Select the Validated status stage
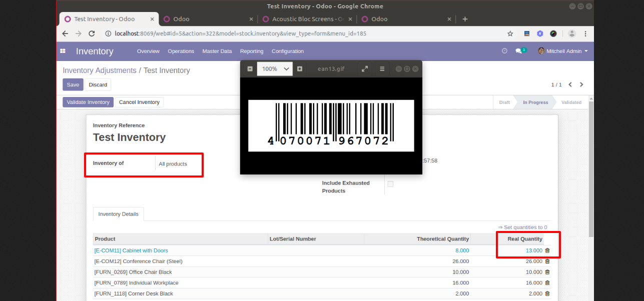The width and height of the screenshot is (644, 301). [571, 102]
